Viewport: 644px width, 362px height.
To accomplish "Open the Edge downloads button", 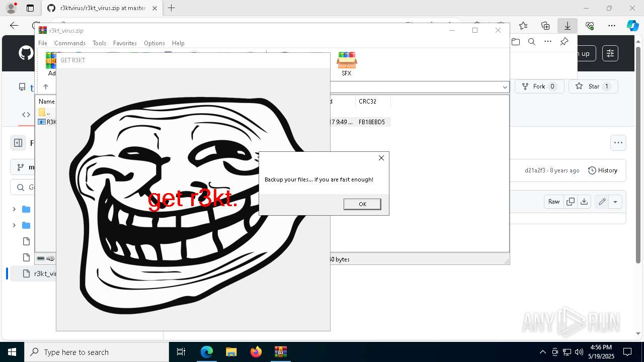I will coord(568,26).
